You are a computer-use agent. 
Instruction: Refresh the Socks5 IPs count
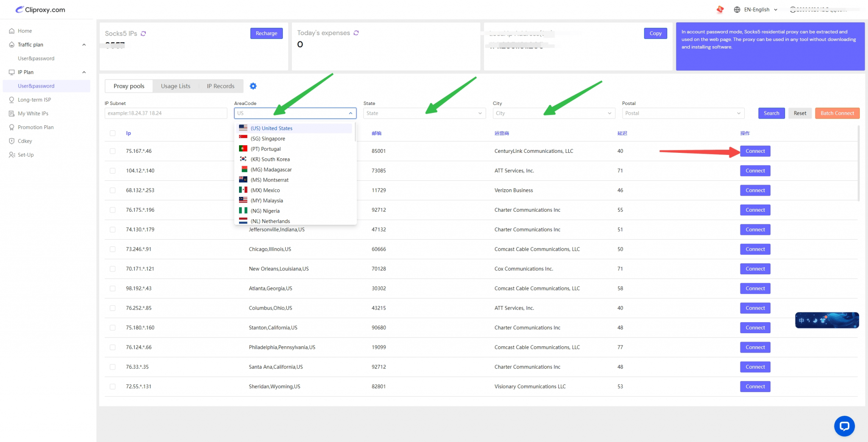point(143,33)
